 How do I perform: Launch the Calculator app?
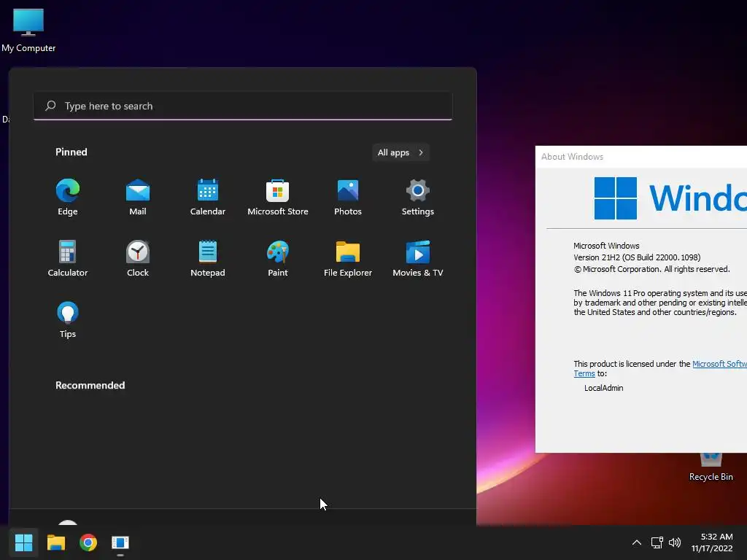click(x=68, y=259)
